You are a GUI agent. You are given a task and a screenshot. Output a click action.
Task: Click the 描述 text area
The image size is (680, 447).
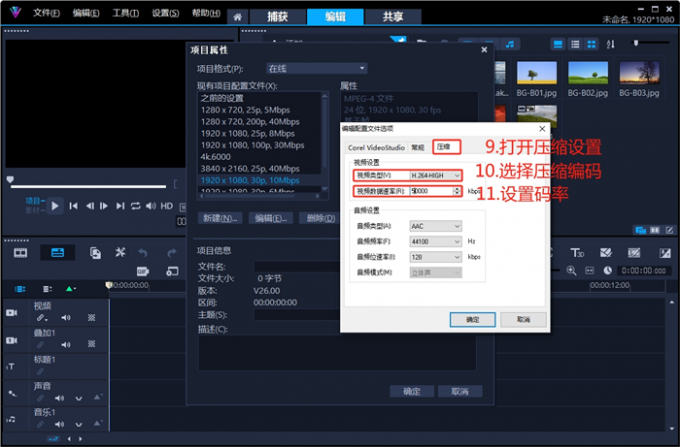(337, 353)
